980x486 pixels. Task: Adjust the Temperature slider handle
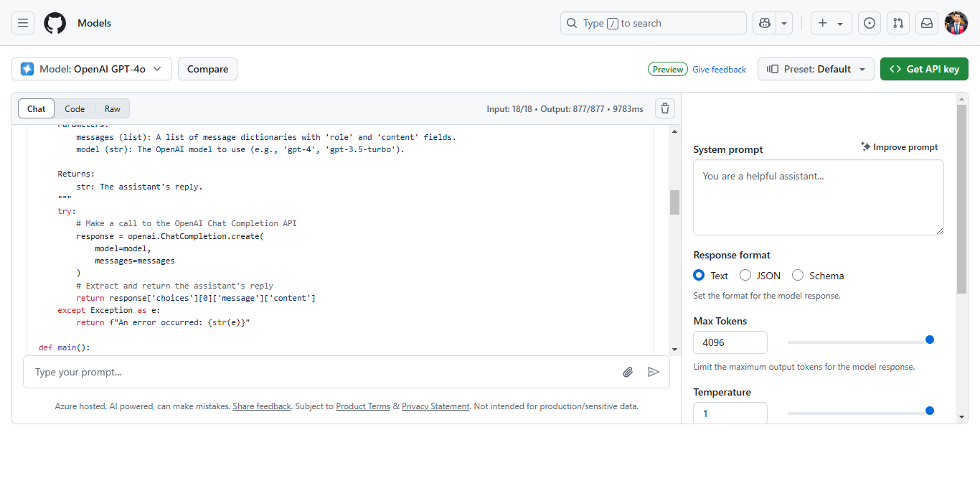coord(930,411)
